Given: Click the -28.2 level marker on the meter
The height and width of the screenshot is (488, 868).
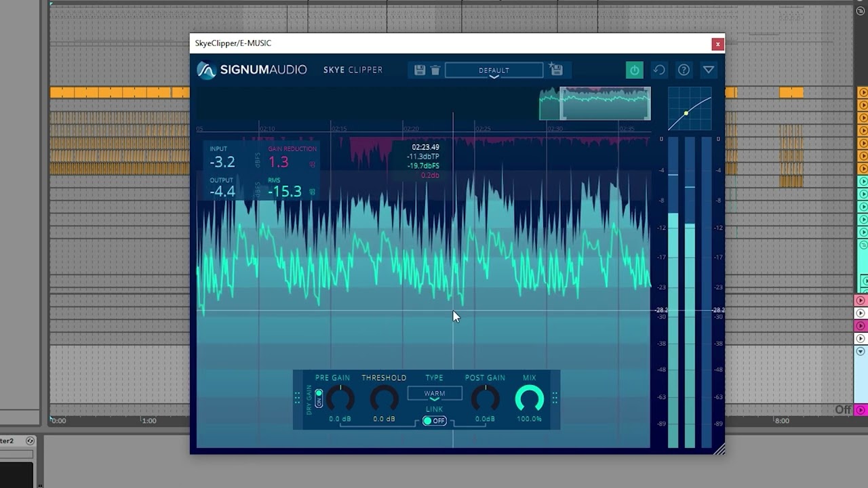Looking at the screenshot, I should [661, 310].
